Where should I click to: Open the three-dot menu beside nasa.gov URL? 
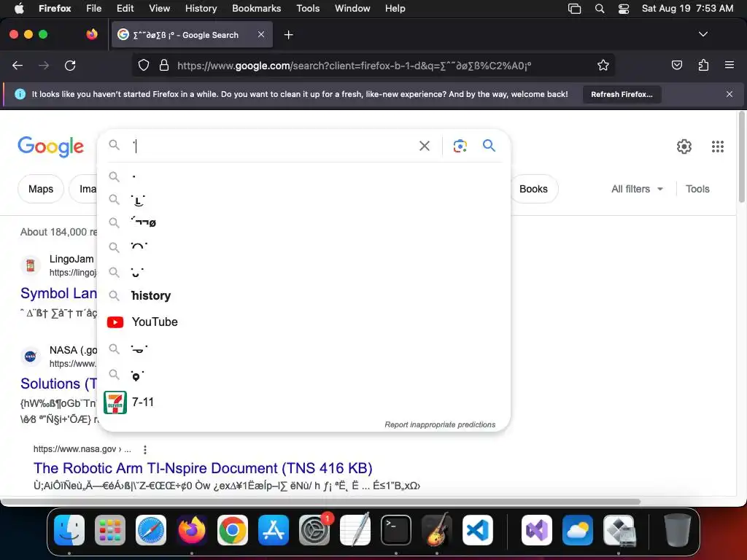[145, 449]
